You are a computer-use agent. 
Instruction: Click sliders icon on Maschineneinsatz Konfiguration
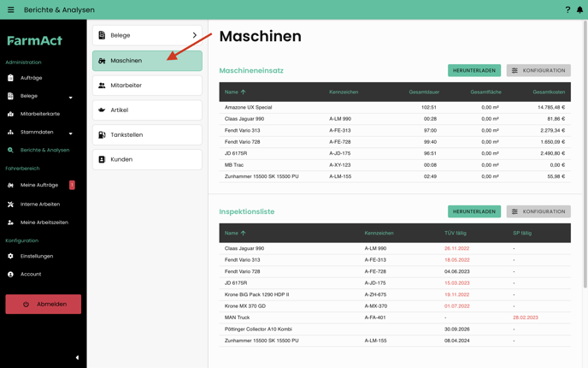coord(514,70)
